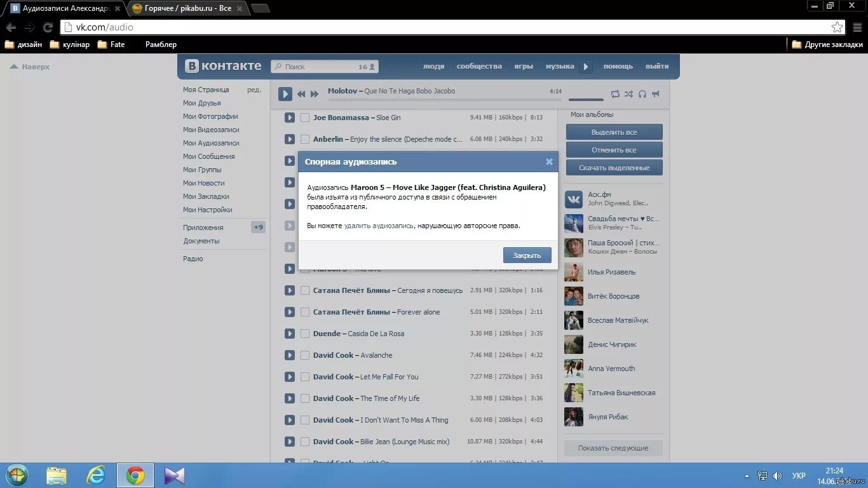
Task: Click Показать следующие button
Action: (613, 448)
